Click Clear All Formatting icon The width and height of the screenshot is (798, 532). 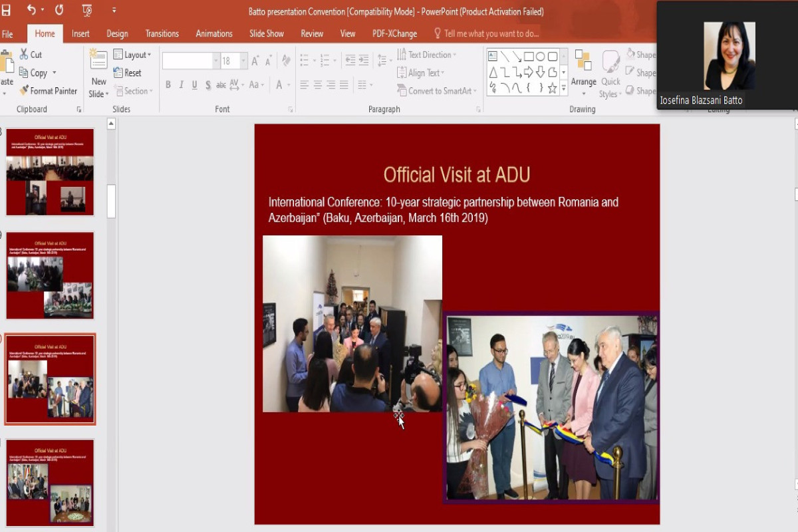(x=286, y=61)
